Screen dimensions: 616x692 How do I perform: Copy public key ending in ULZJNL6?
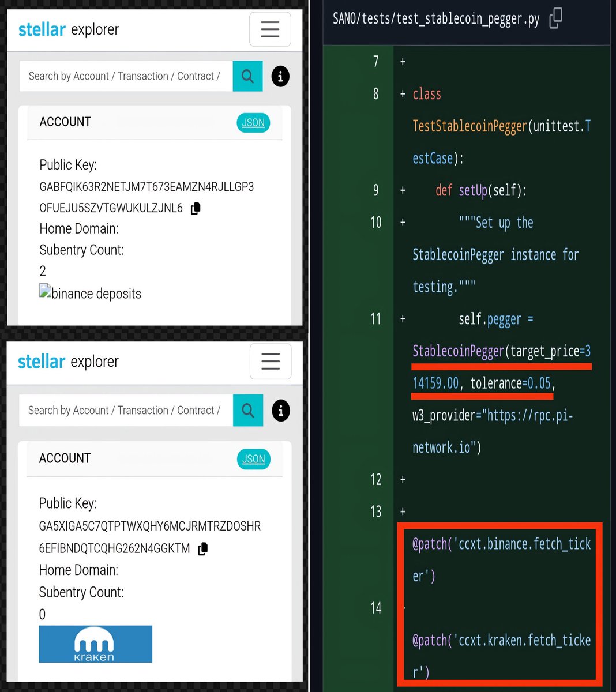tap(196, 208)
